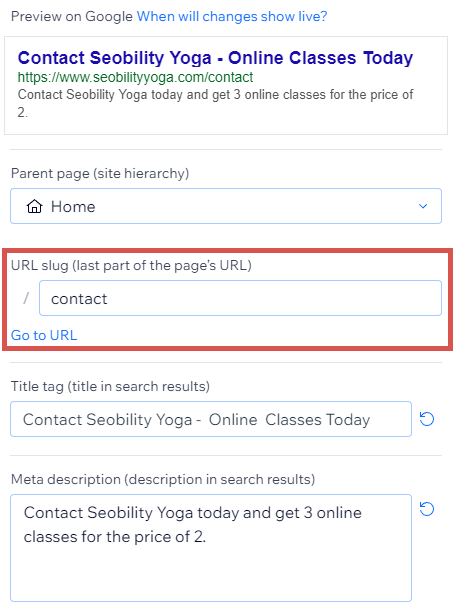Image resolution: width=455 pixels, height=610 pixels.
Task: Click the preview description snippet text
Action: click(x=215, y=103)
